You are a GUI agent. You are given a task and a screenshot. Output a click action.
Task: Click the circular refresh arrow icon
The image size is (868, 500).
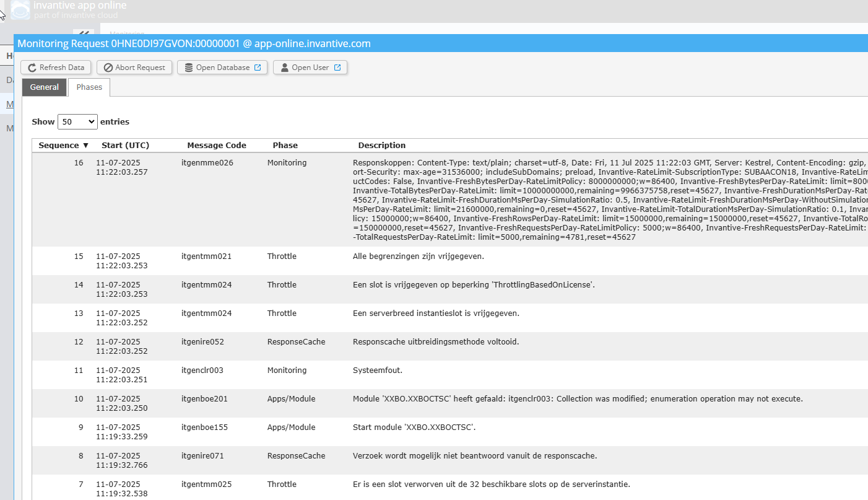pyautogui.click(x=32, y=68)
